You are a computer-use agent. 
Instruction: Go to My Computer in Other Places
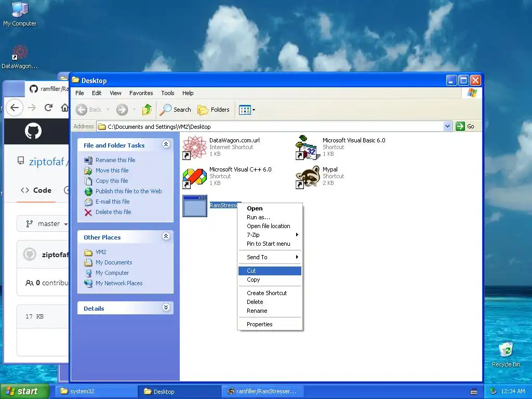[x=112, y=273]
